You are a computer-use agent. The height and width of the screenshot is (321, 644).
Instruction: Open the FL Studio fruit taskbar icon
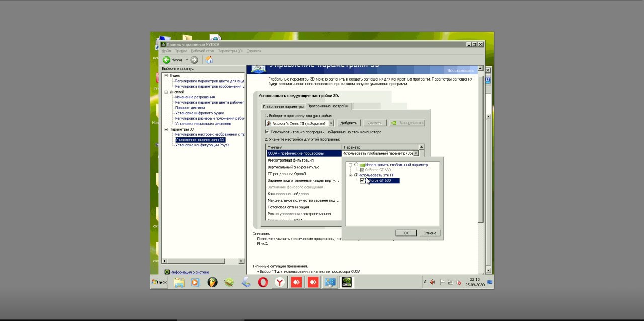coord(212,282)
